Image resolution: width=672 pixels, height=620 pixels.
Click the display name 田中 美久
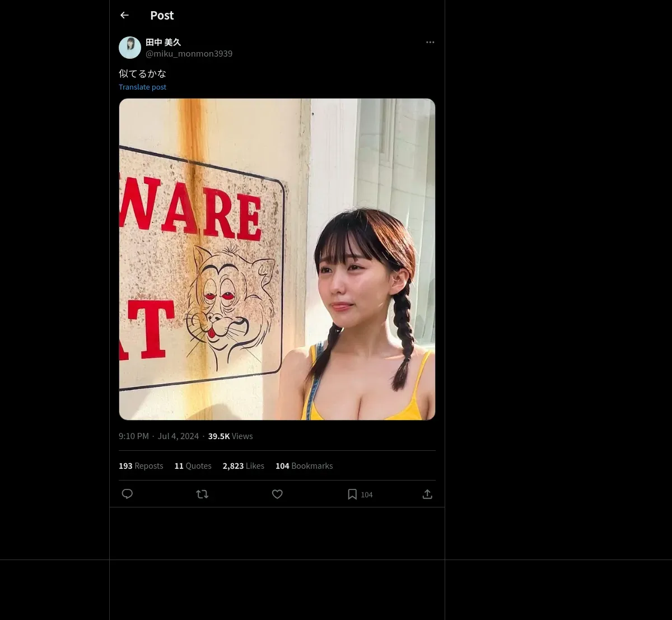click(x=164, y=42)
